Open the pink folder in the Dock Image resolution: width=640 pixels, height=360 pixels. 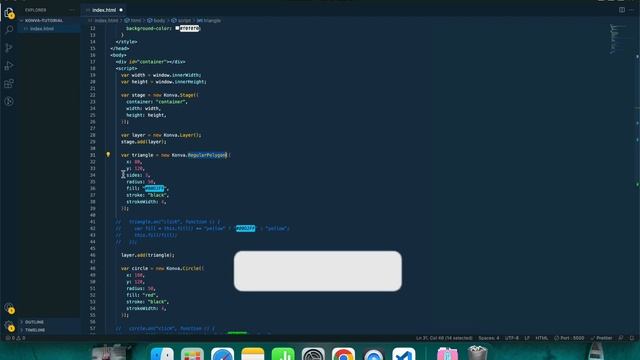[447, 353]
